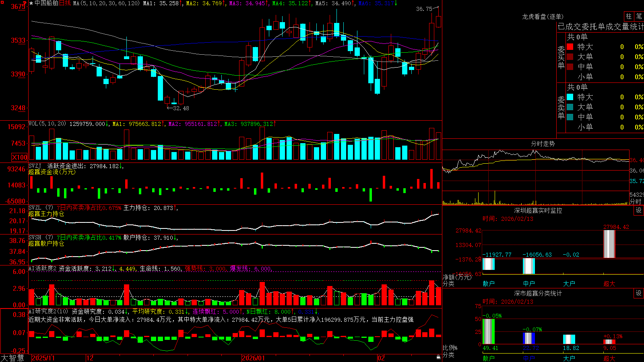Open the AI研究度2(10) indicator label
This screenshot has height=362, width=644.
(x=48, y=311)
